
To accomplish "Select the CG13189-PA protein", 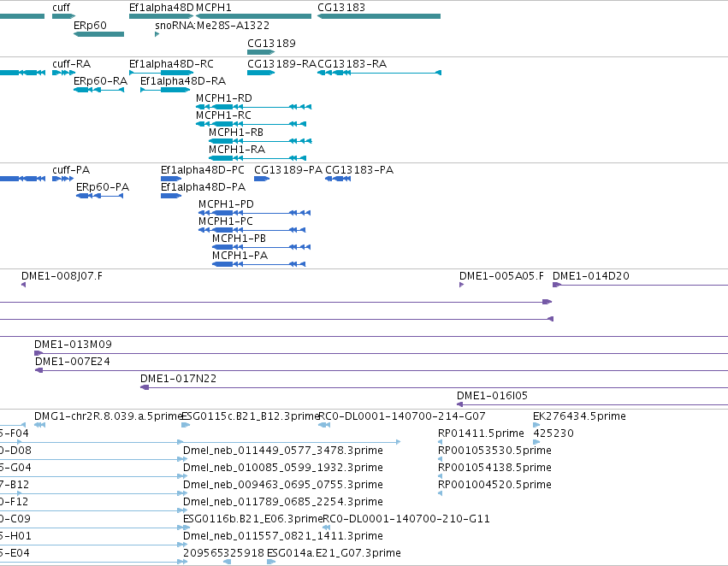I will pos(262,179).
